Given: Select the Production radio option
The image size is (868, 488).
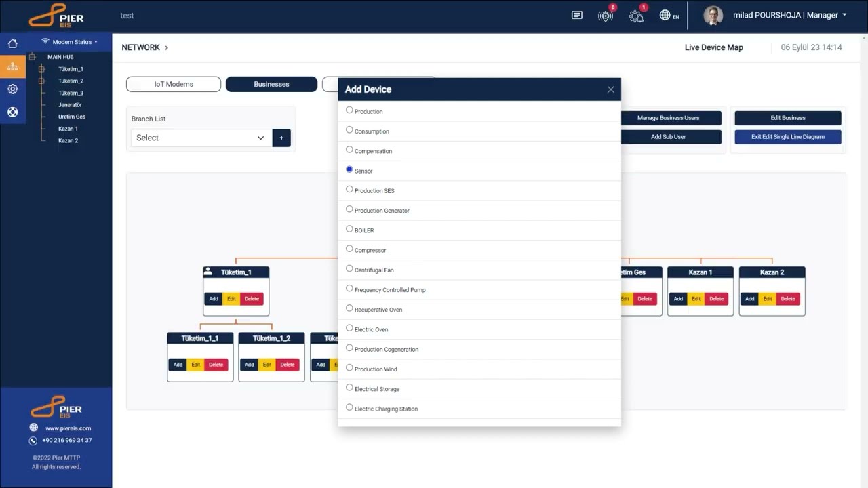Looking at the screenshot, I should [349, 110].
